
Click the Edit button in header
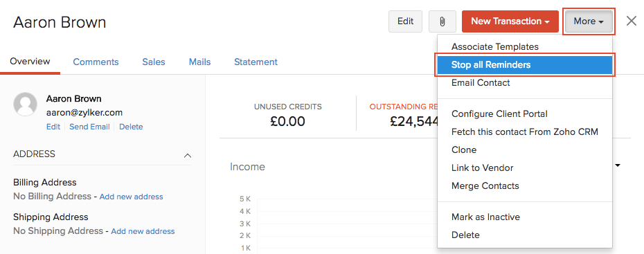(405, 21)
